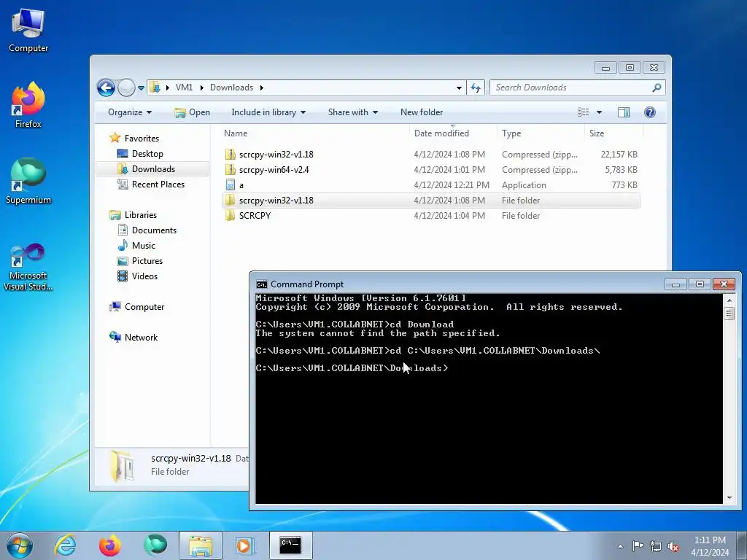Open the Supermium desktop shortcut
The width and height of the screenshot is (747, 560).
coord(28,181)
